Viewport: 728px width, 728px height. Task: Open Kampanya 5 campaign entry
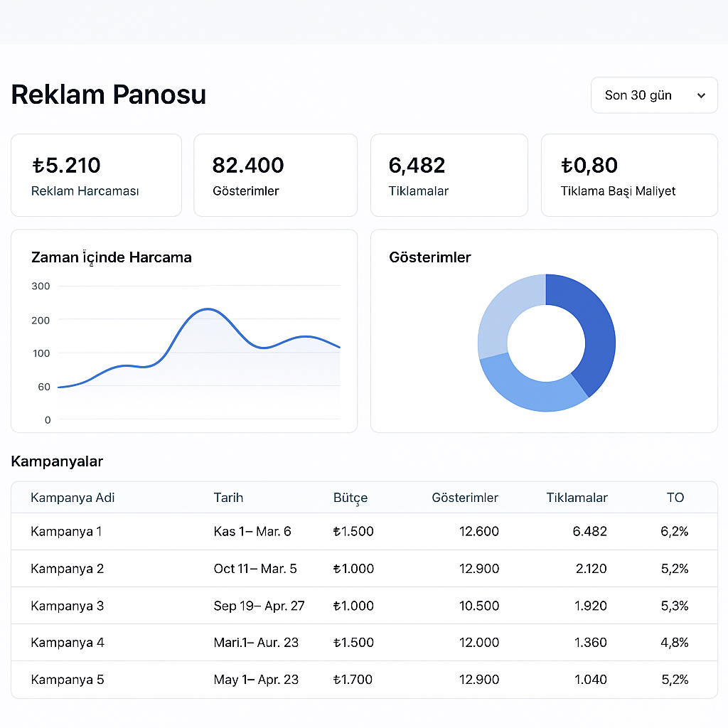(67, 680)
